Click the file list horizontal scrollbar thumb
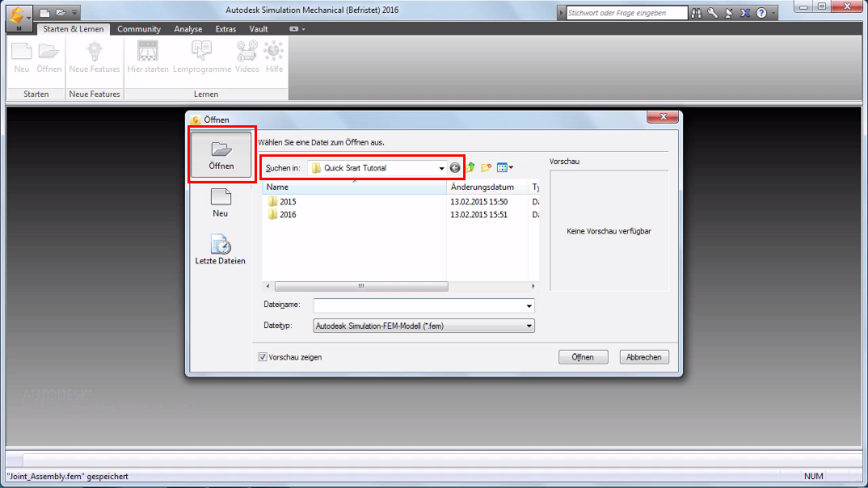Image resolution: width=868 pixels, height=488 pixels. point(361,286)
